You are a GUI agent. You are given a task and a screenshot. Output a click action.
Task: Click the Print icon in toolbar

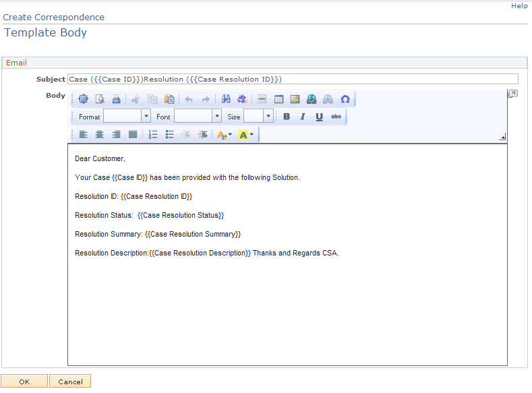click(117, 99)
